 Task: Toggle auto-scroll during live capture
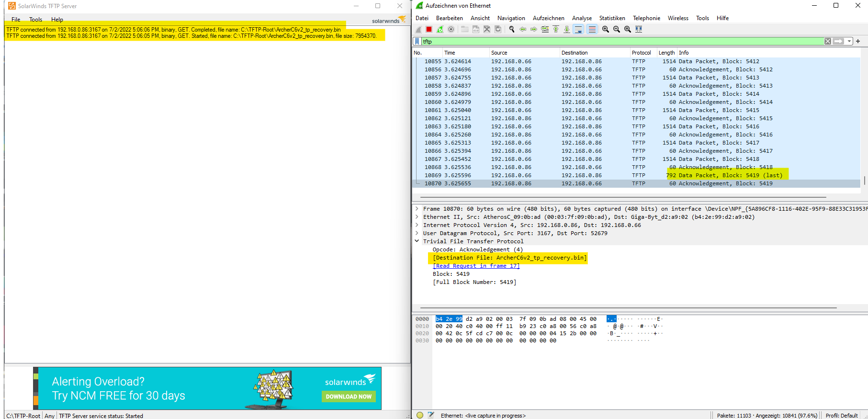pyautogui.click(x=578, y=29)
